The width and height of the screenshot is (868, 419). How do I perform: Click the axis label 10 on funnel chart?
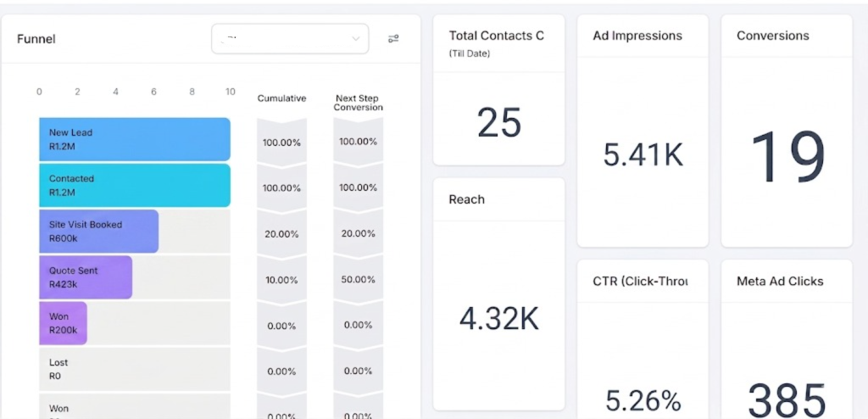(231, 92)
